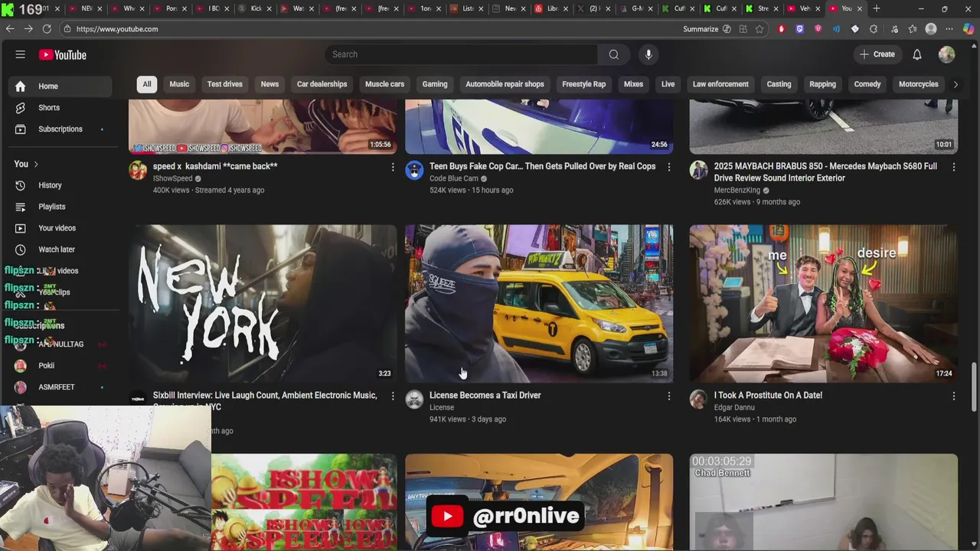Select the Music filter chip
This screenshot has height=551, width=980.
pos(179,84)
